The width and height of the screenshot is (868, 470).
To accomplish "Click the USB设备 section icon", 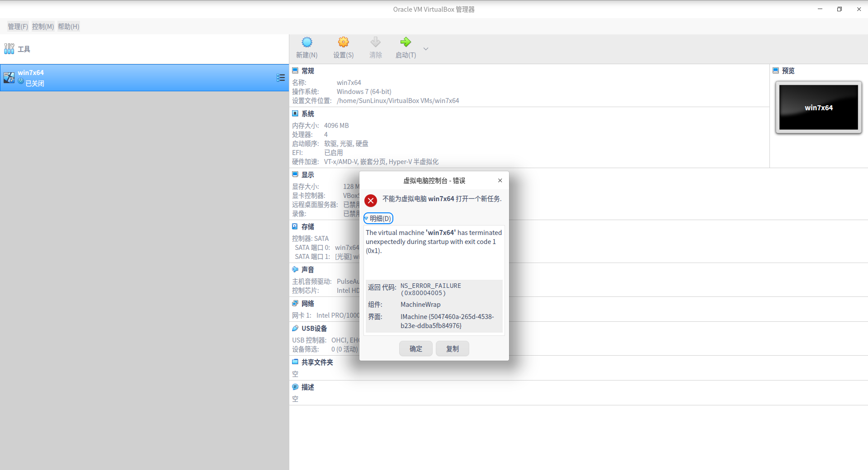I will point(295,328).
